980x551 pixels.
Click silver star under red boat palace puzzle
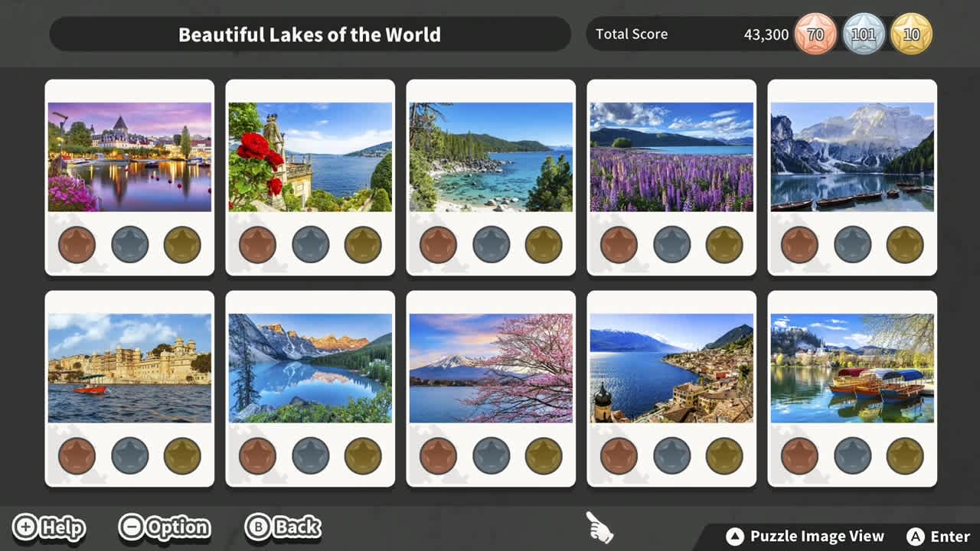coord(130,456)
